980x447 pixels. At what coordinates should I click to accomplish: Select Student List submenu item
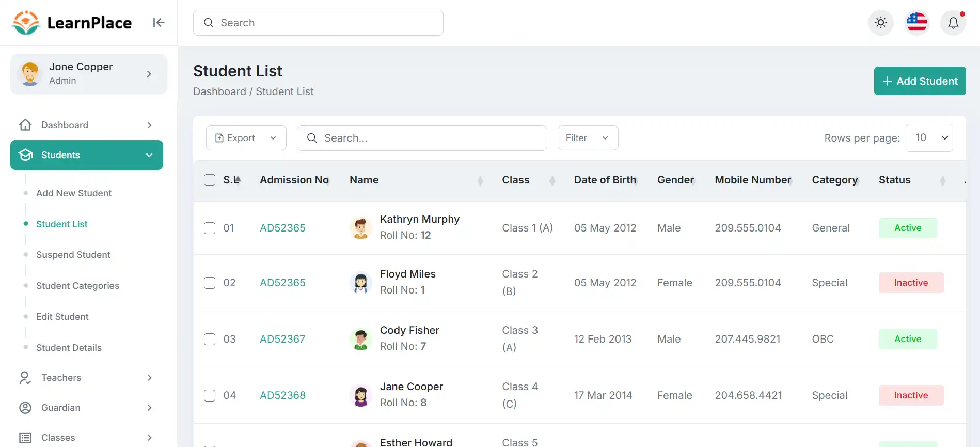pos(62,224)
